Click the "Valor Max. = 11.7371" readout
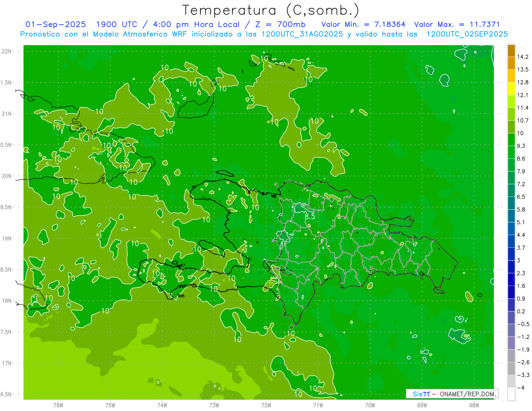Image resolution: width=532 pixels, height=411 pixels. 457,24
